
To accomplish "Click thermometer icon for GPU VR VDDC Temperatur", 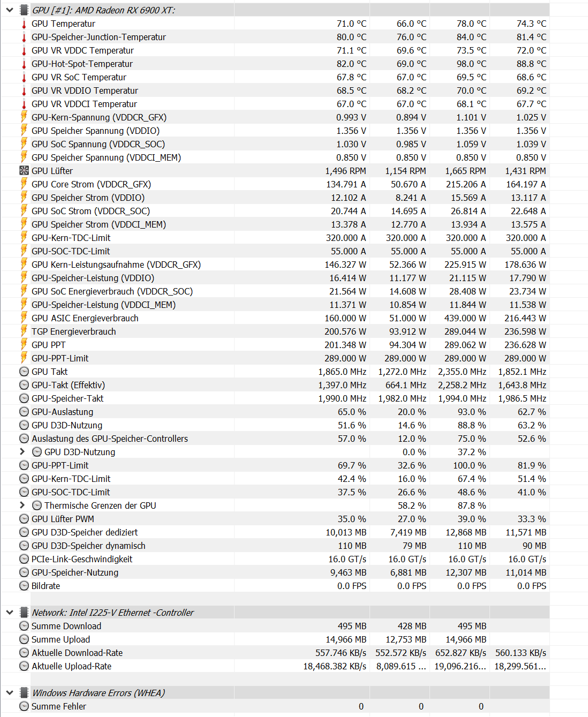I will (24, 50).
